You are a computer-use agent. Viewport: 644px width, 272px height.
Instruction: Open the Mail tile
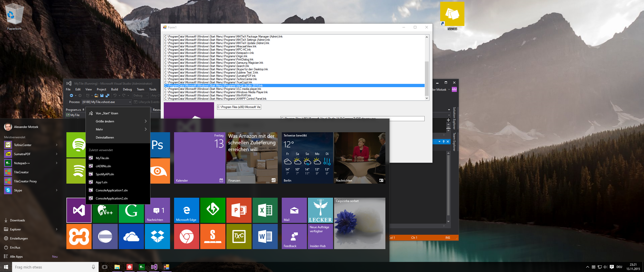294,210
